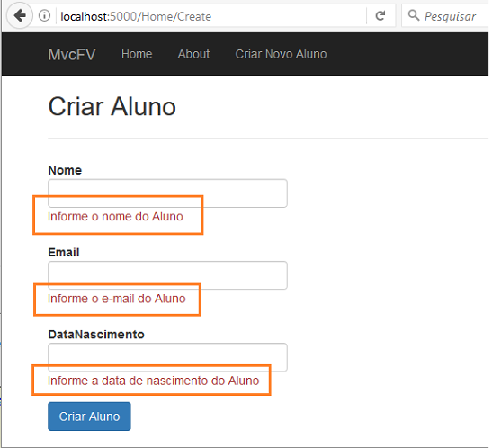Click the DataNascimento text field
The image size is (492, 448).
(x=167, y=357)
